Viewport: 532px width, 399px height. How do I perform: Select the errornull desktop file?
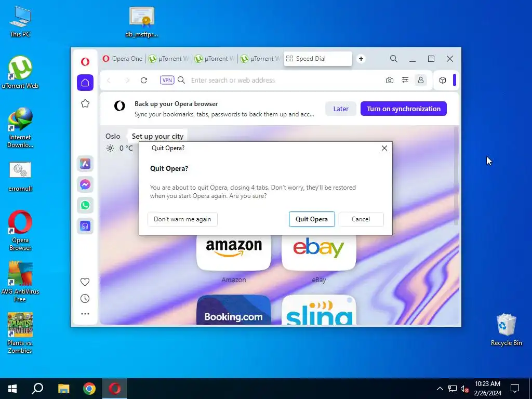click(x=20, y=177)
